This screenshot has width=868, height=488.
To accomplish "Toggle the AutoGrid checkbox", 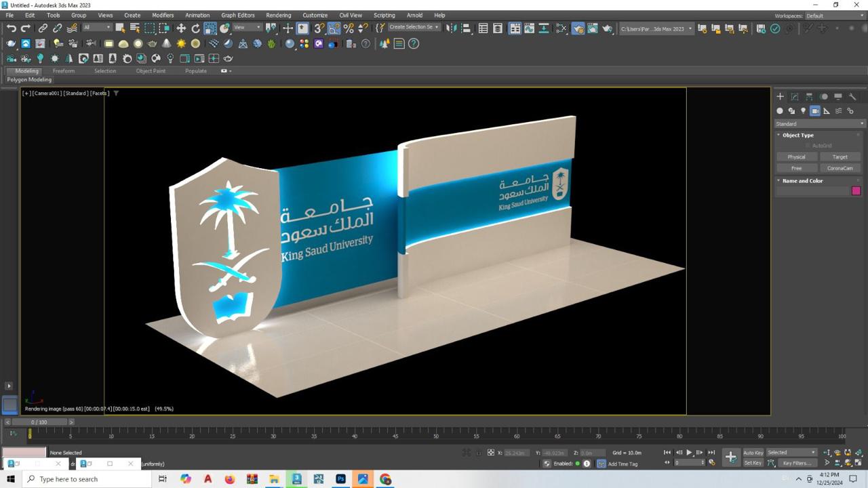I will (808, 146).
